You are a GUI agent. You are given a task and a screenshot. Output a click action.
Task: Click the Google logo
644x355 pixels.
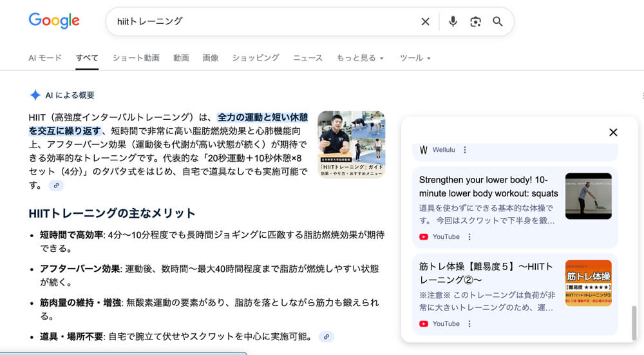pos(54,21)
